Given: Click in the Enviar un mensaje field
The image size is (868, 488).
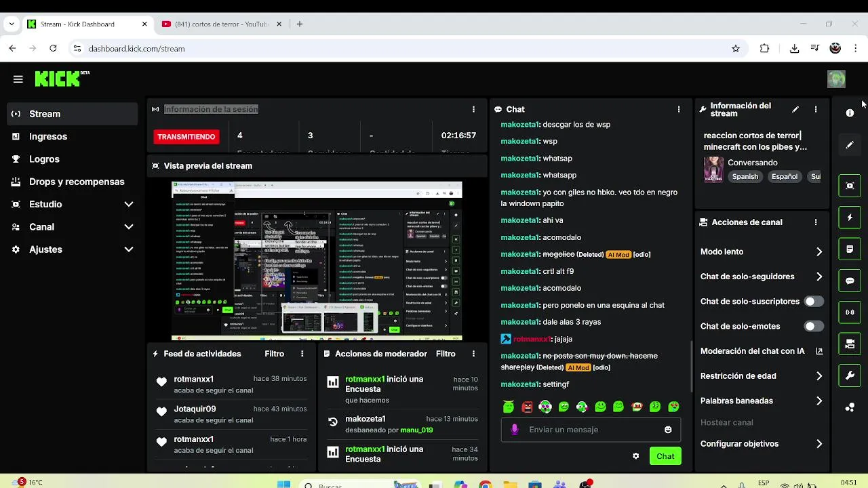Looking at the screenshot, I should point(591,430).
